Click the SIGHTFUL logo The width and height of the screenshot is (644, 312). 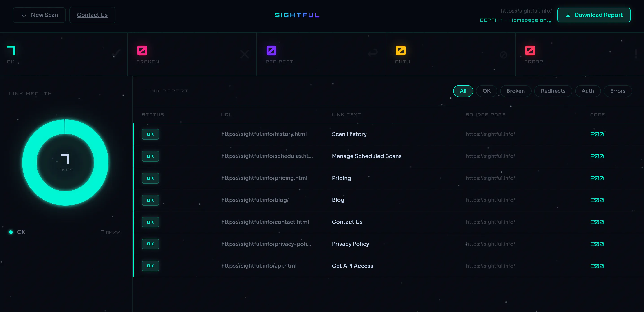pos(297,15)
